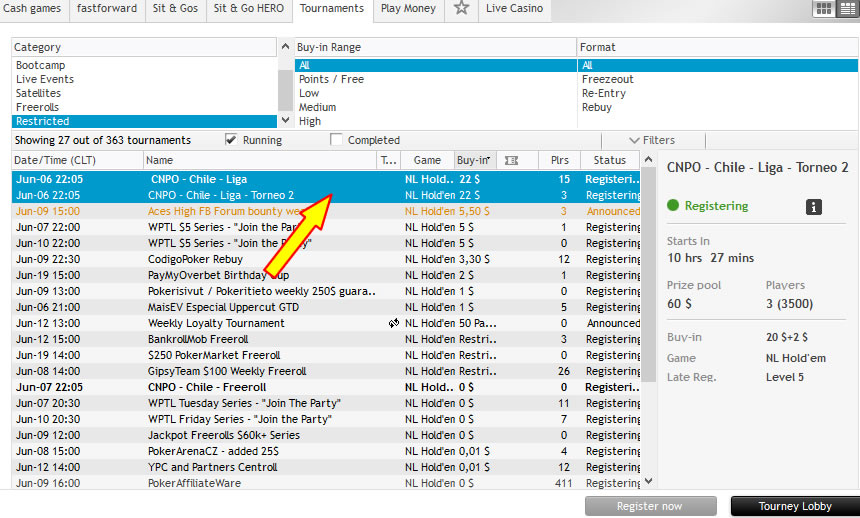Screen dimensions: 860x518
Task: Switch to grid view layout icon
Action: tap(824, 9)
